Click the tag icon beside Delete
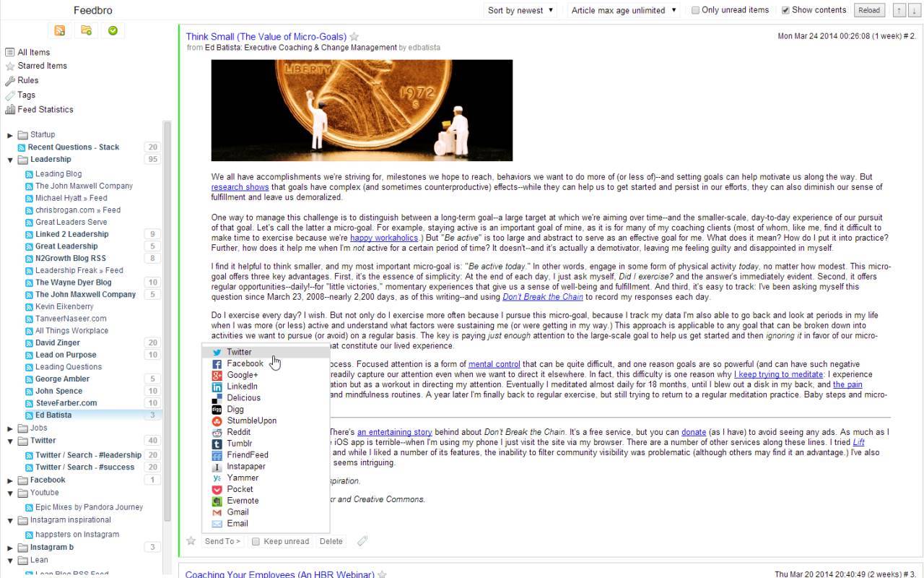The height and width of the screenshot is (578, 924). (362, 541)
